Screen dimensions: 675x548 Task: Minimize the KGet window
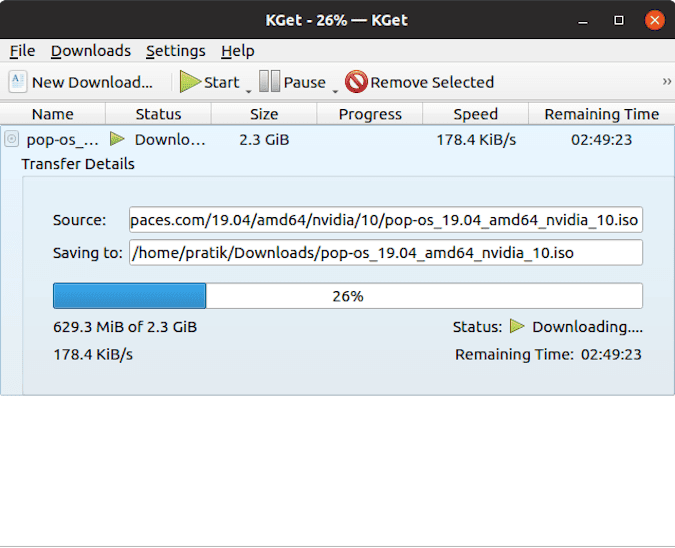point(582,20)
